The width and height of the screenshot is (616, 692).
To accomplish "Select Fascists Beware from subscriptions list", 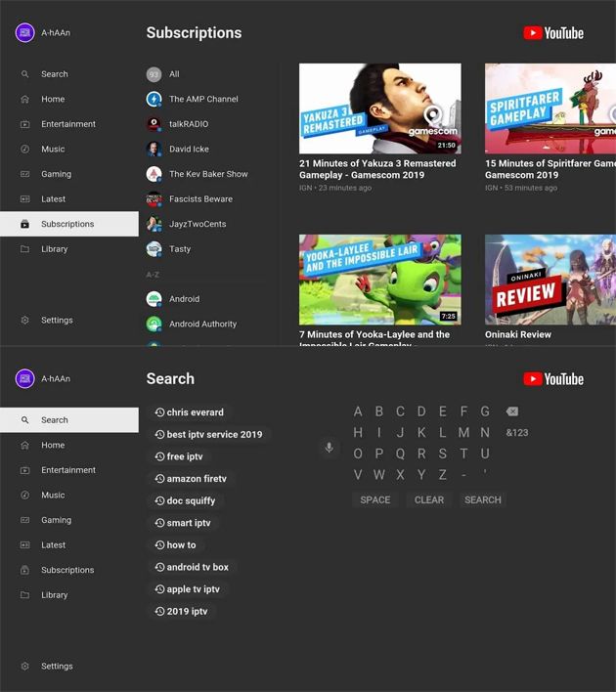I will pyautogui.click(x=200, y=199).
